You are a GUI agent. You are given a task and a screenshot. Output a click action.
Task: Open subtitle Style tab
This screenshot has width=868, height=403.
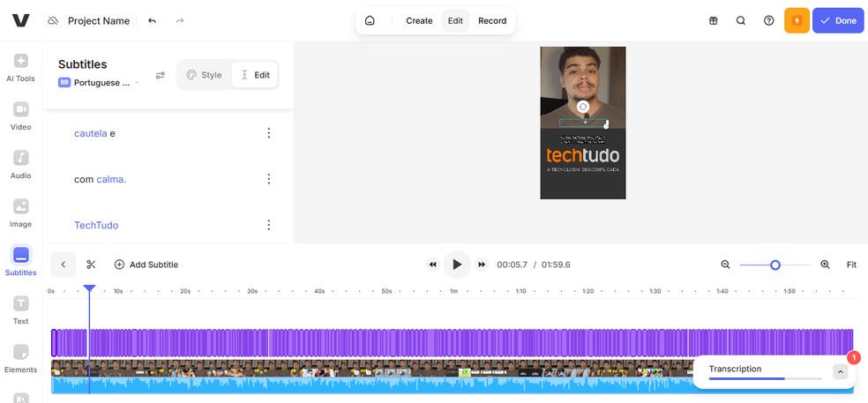(204, 75)
